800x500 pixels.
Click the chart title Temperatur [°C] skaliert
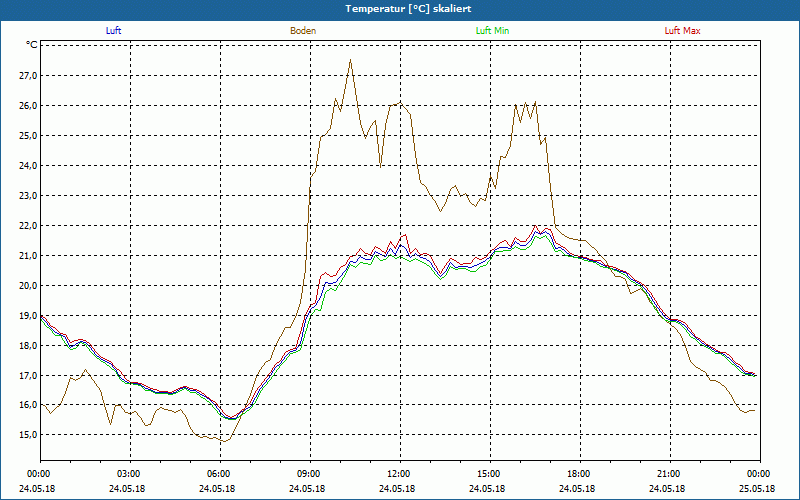[x=400, y=8]
